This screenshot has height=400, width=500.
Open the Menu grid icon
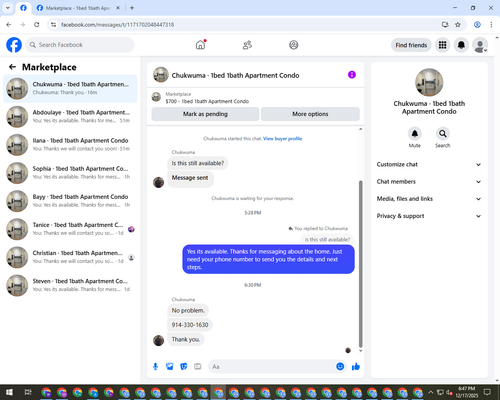tap(442, 45)
